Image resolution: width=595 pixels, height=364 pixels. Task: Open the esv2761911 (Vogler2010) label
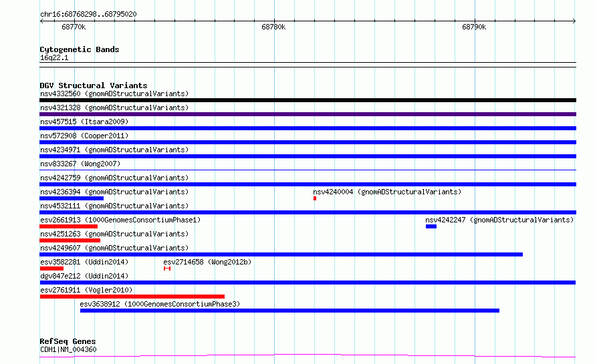[86, 290]
